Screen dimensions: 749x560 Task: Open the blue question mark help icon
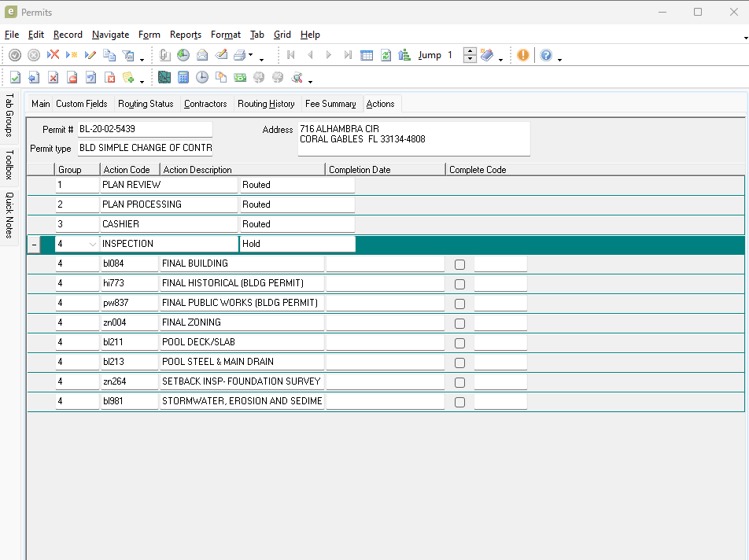[x=545, y=55]
